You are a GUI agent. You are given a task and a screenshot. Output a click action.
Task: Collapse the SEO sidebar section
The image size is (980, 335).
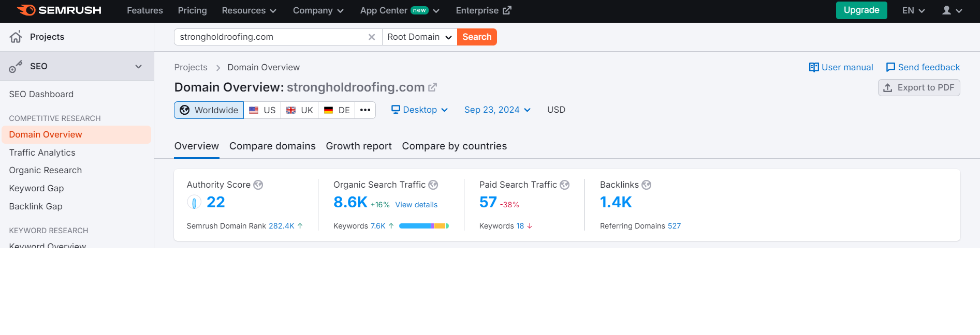(x=138, y=66)
